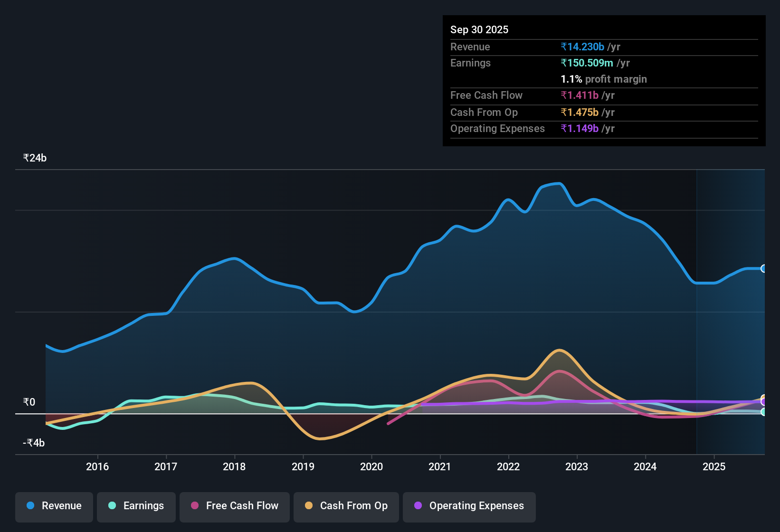Select the 2023 label on the timeline
The image size is (780, 532).
click(x=576, y=467)
